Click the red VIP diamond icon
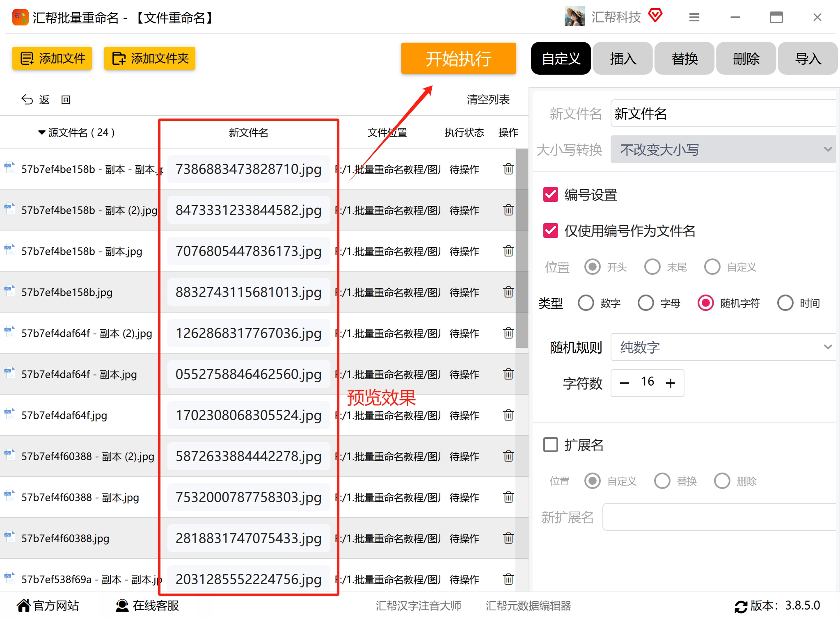The height and width of the screenshot is (619, 840). pyautogui.click(x=655, y=16)
